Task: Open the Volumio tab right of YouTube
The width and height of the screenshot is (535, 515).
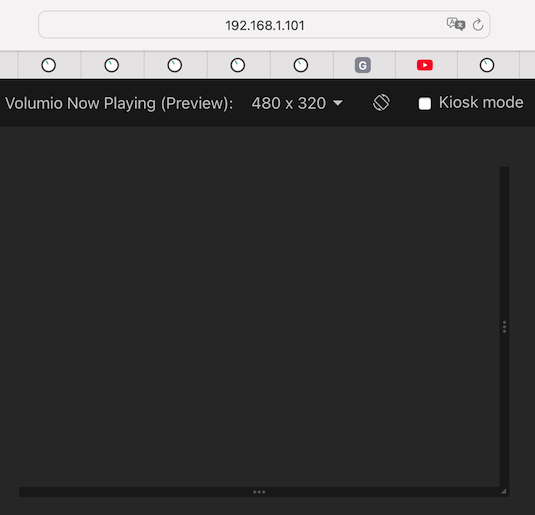Action: coord(487,65)
